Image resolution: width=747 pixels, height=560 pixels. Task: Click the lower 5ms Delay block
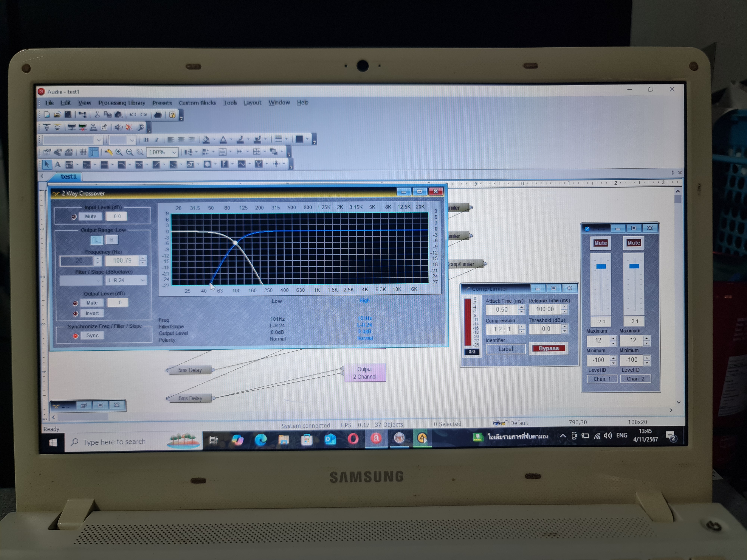click(x=190, y=398)
